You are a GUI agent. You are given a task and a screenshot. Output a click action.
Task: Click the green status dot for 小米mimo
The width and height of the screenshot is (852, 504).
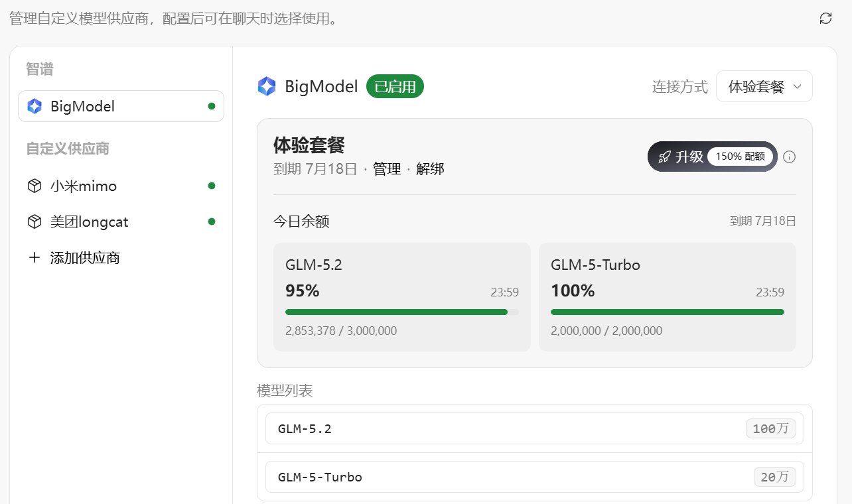212,186
